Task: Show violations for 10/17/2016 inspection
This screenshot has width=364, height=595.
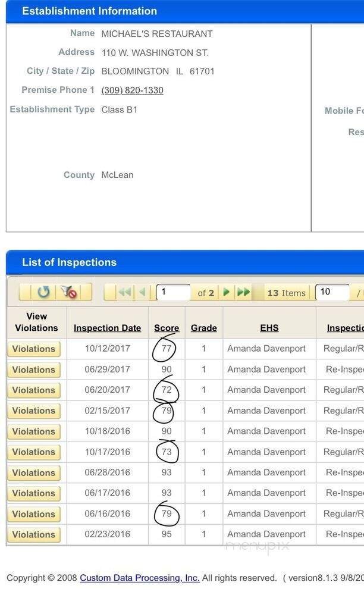Action: click(x=34, y=452)
